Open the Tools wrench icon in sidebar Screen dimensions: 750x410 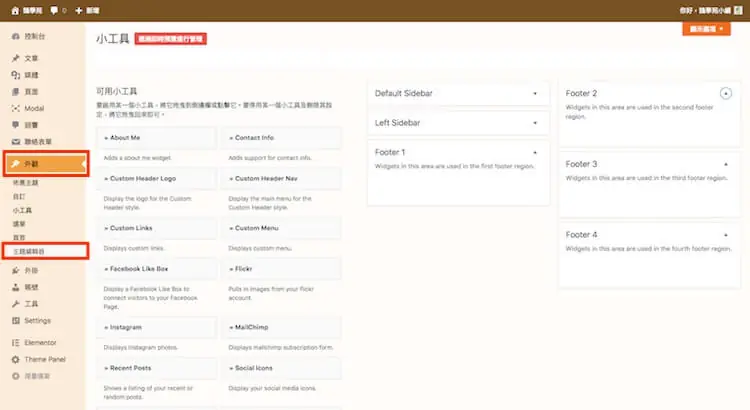pyautogui.click(x=16, y=304)
